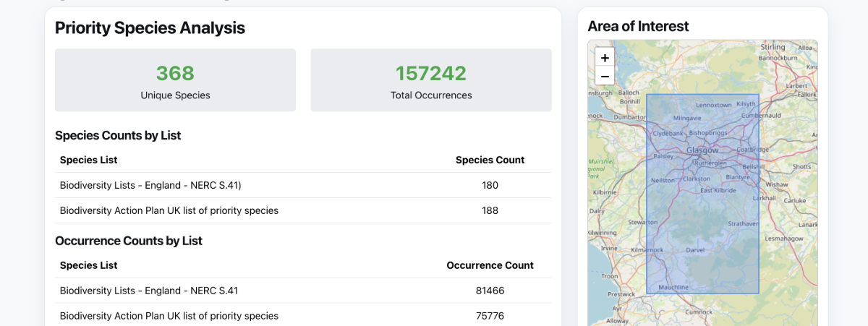The image size is (868, 326).
Task: Click the Prestwick label on the map
Action: [621, 294]
